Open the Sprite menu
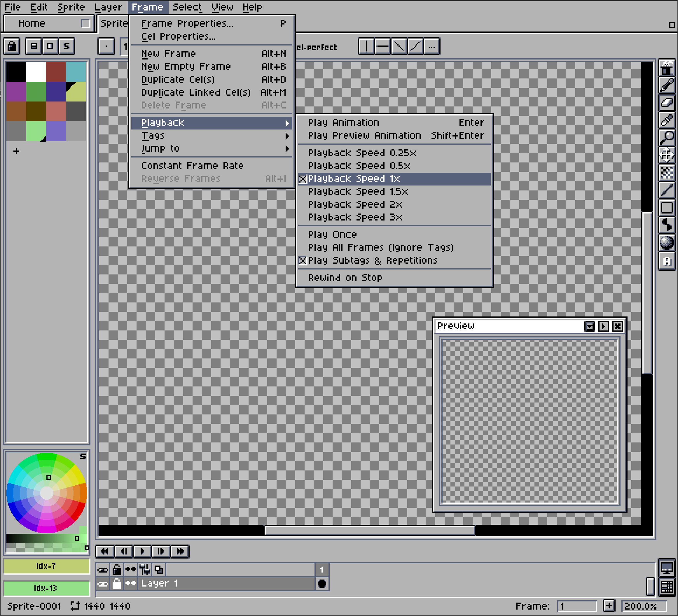Image resolution: width=678 pixels, height=616 pixels. tap(71, 7)
